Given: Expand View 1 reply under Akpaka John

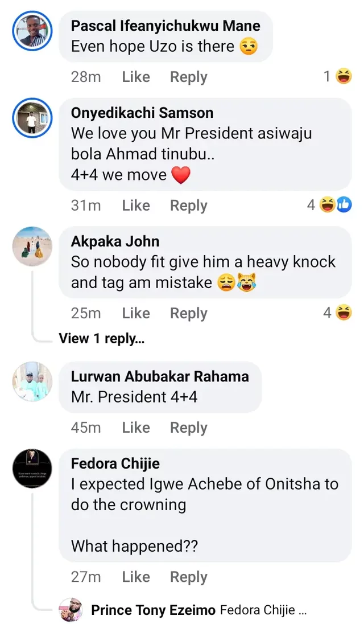Looking at the screenshot, I should 101,339.
